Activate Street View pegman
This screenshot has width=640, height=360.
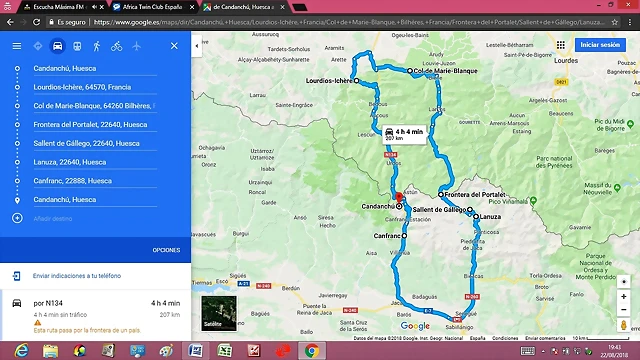click(623, 325)
